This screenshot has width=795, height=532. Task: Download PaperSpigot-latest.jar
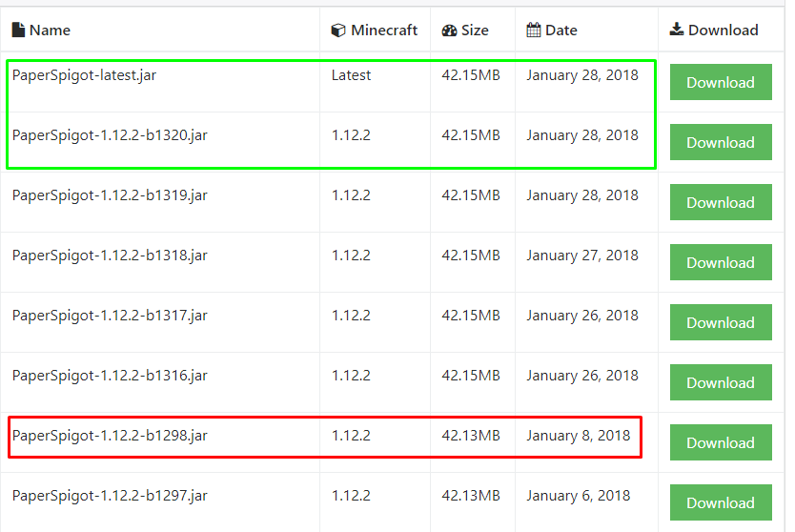point(720,83)
